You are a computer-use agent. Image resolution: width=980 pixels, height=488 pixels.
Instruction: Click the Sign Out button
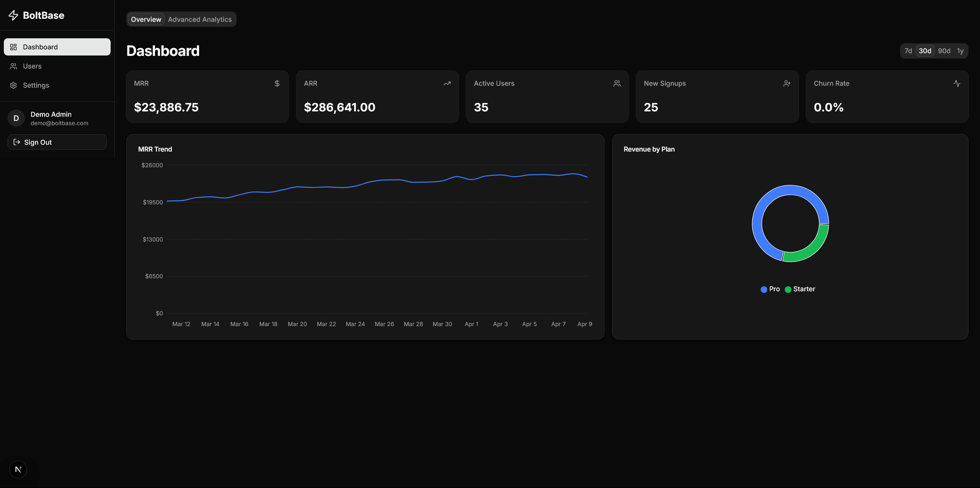57,142
